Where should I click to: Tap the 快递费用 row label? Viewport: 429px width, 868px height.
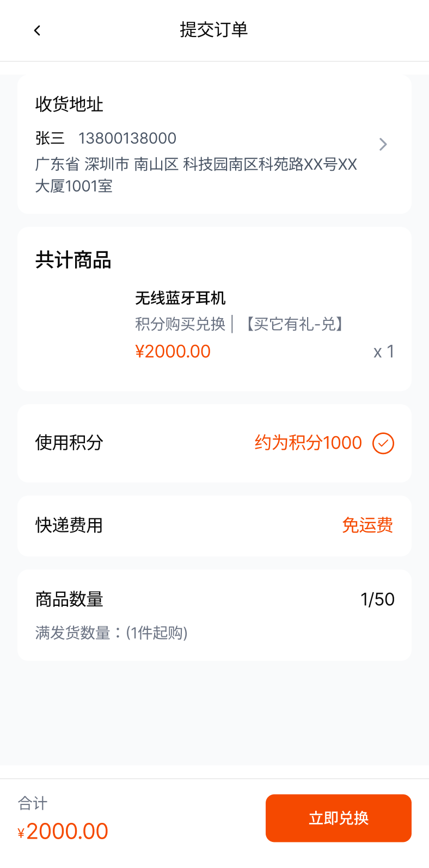coord(69,525)
